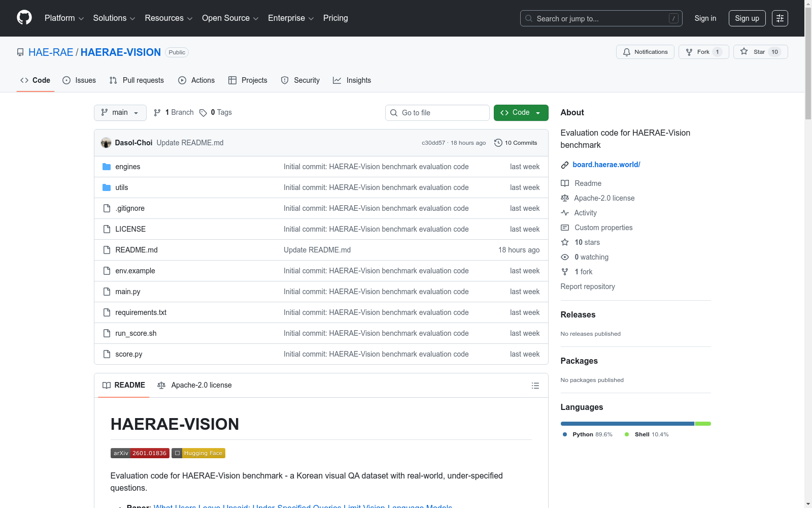Select the README tab in file viewer
Screen dimensions: 812x508
click(124, 386)
